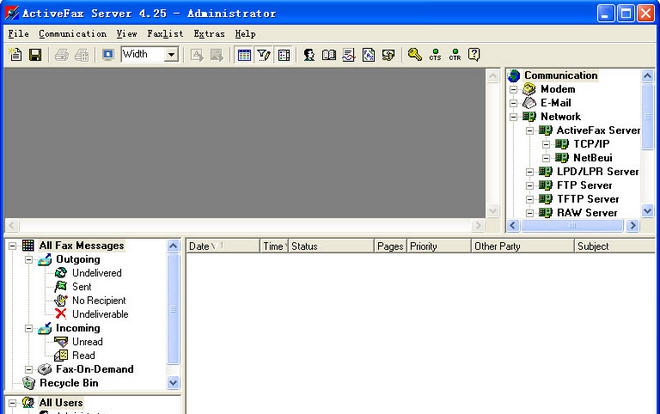Open the File menu
660x414 pixels.
[19, 34]
